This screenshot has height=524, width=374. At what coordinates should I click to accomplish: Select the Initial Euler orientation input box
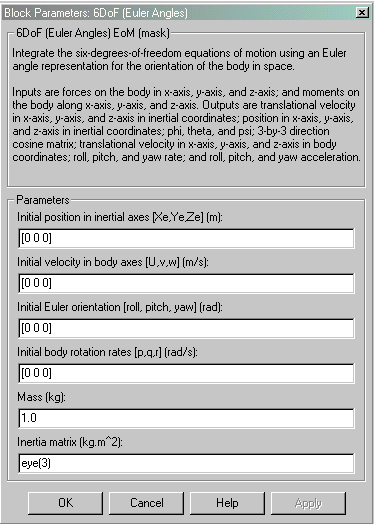coord(186,328)
